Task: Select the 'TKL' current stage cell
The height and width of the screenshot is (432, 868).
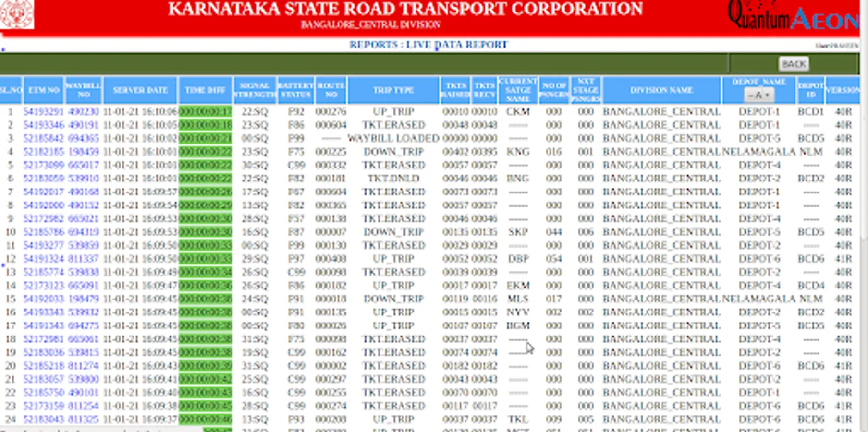Action: tap(518, 420)
